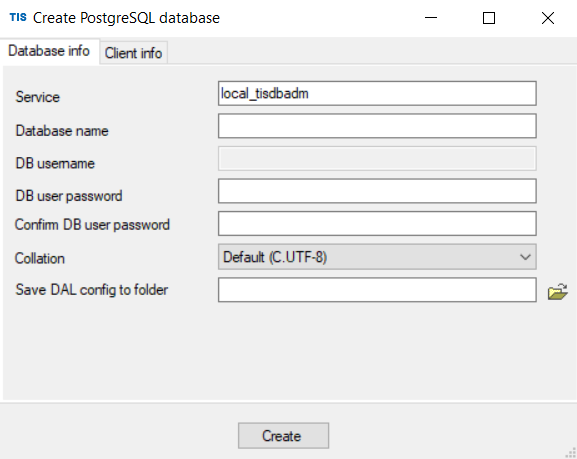577x459 pixels.
Task: Expand the Collation dropdown arrow
Action: (x=525, y=257)
